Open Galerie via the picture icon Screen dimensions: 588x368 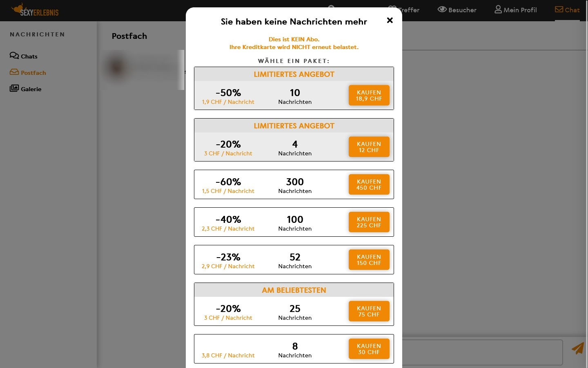coord(14,88)
